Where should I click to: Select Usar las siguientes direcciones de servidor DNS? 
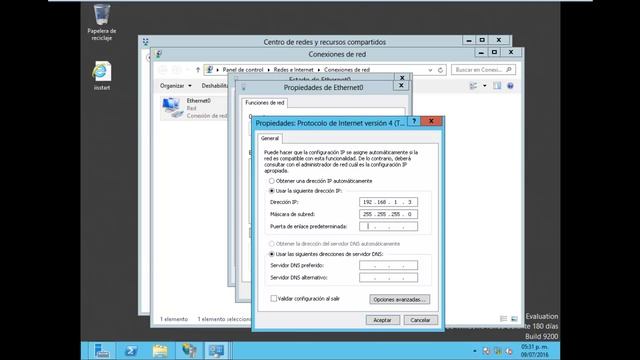tap(271, 254)
